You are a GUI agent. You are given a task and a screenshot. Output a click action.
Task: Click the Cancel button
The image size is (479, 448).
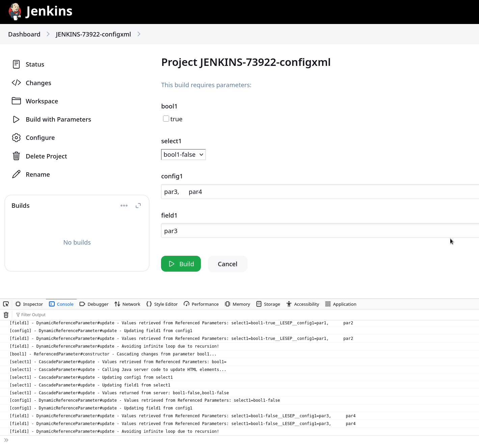tap(228, 264)
